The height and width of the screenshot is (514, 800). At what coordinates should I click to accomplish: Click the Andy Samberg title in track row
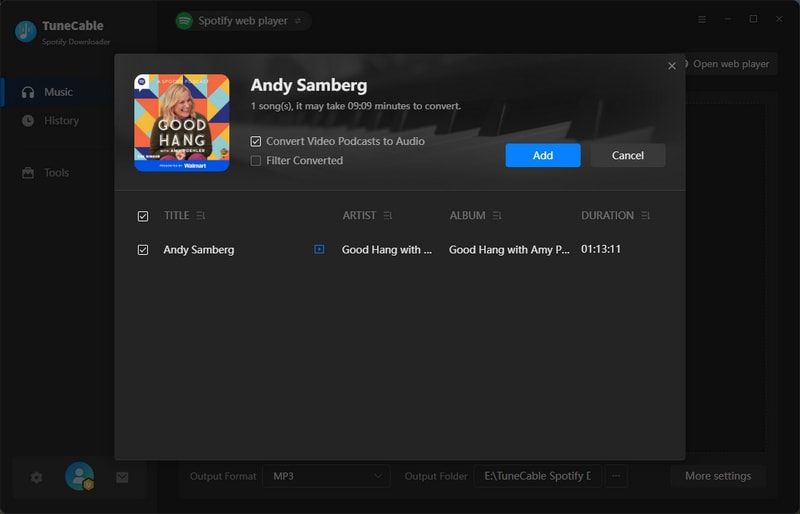coord(199,250)
